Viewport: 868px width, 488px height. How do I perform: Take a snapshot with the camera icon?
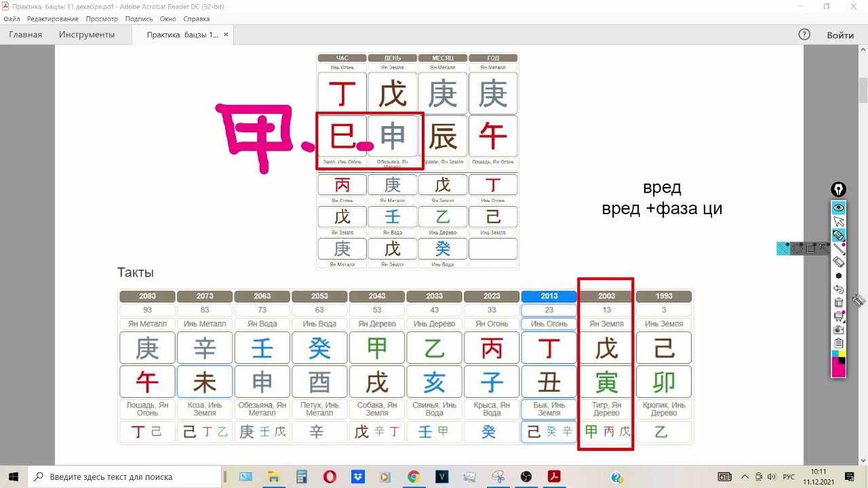tap(839, 329)
